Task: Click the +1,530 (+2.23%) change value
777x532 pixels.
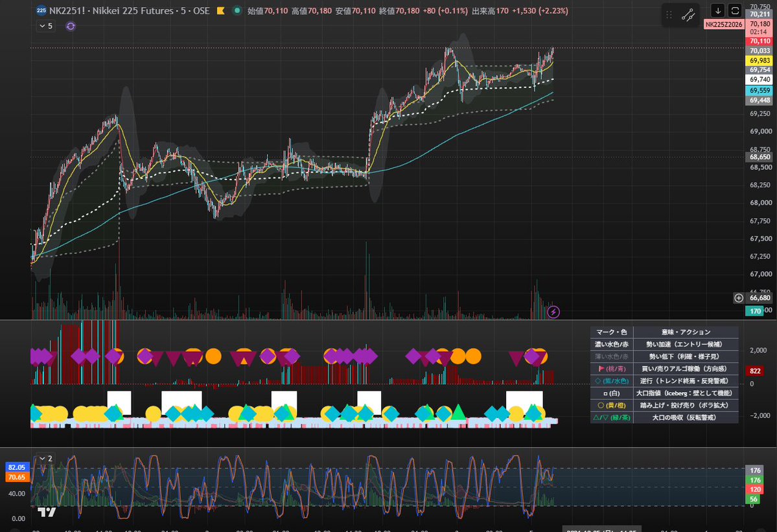Action: click(540, 11)
